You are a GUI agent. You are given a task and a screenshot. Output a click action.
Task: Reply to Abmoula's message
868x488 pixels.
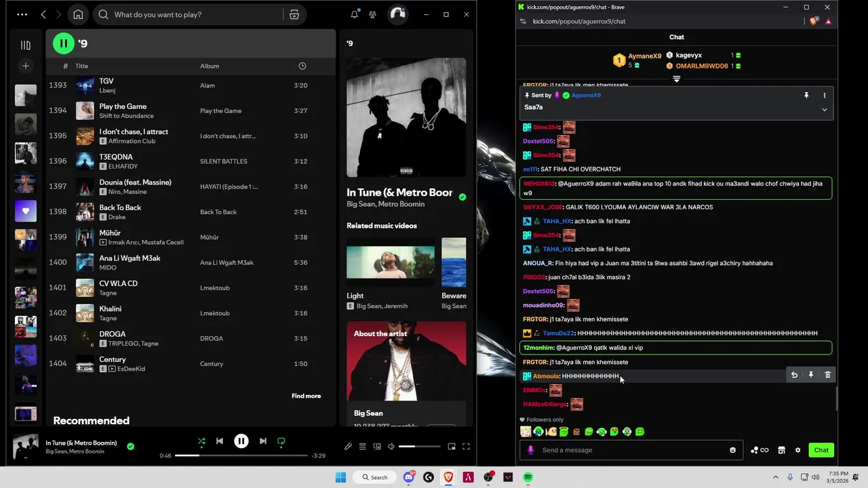[794, 375]
